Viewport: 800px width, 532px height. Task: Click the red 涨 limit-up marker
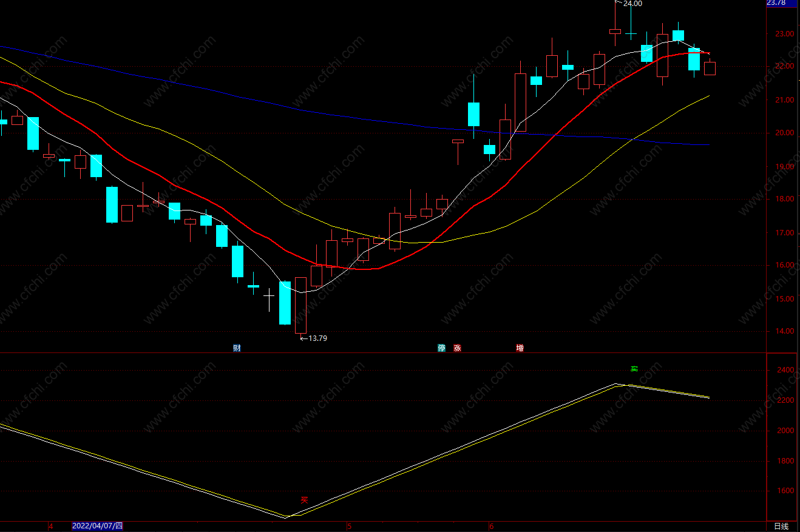(x=457, y=348)
